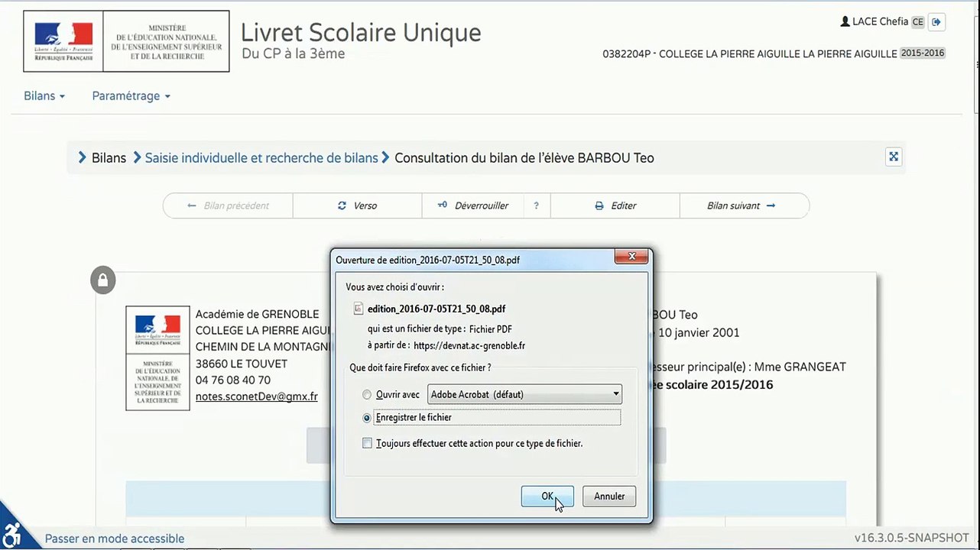Cancel the dialog with Annuler

pyautogui.click(x=609, y=497)
